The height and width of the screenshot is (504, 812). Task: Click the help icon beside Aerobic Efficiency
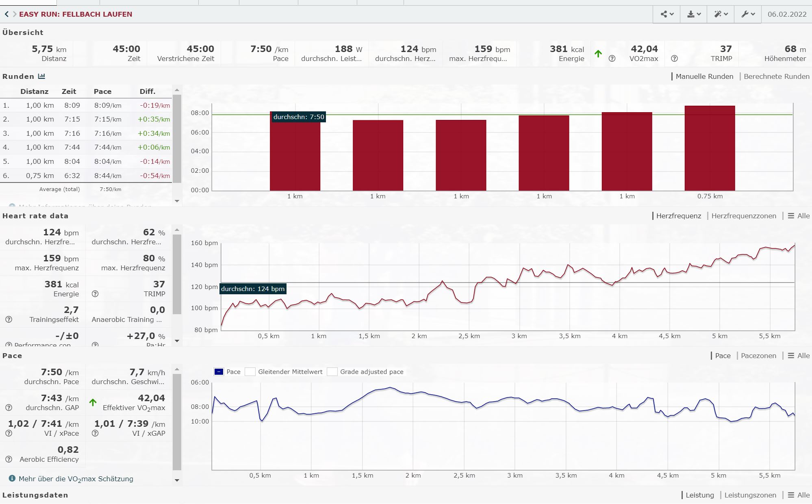click(x=9, y=459)
